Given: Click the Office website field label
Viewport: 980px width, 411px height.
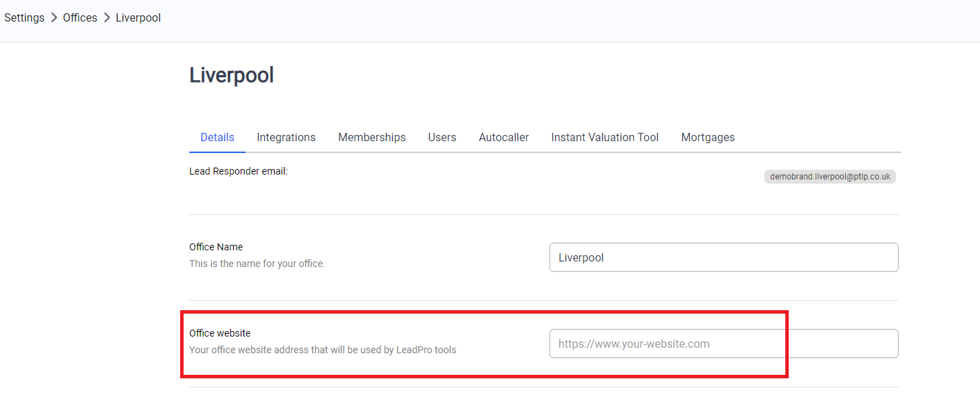Looking at the screenshot, I should click(220, 333).
